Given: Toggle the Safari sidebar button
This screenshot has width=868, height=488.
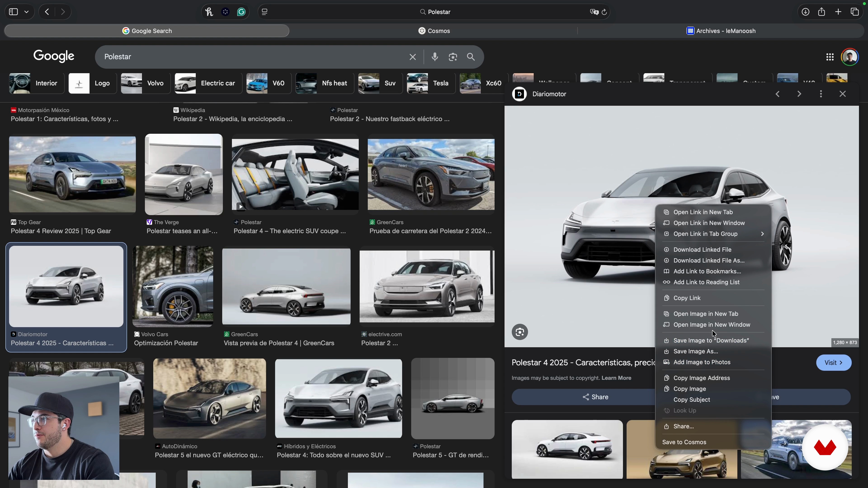Looking at the screenshot, I should pyautogui.click(x=13, y=12).
